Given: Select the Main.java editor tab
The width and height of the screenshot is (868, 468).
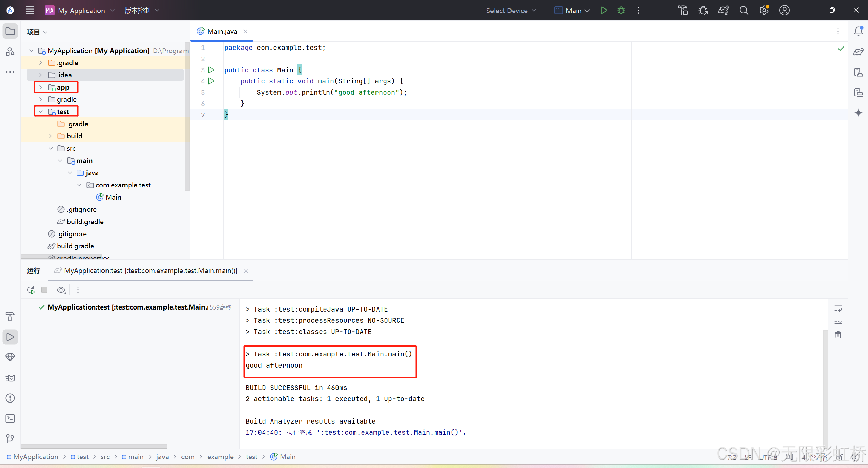Looking at the screenshot, I should (x=222, y=31).
